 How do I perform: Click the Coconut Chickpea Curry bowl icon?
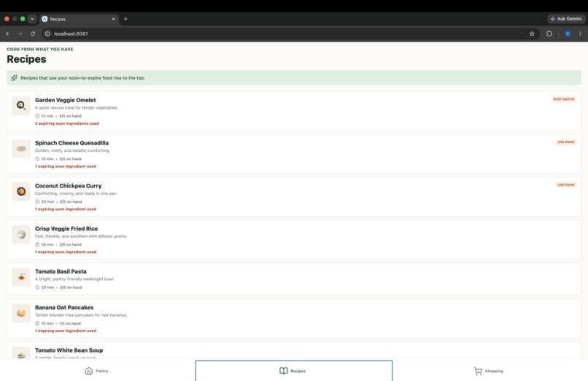(x=21, y=191)
